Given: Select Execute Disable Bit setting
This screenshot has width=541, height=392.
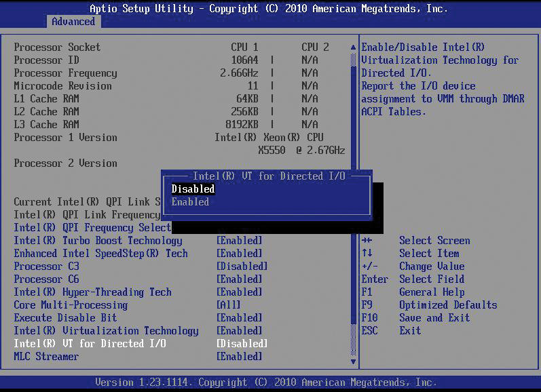Looking at the screenshot, I should [x=65, y=317].
